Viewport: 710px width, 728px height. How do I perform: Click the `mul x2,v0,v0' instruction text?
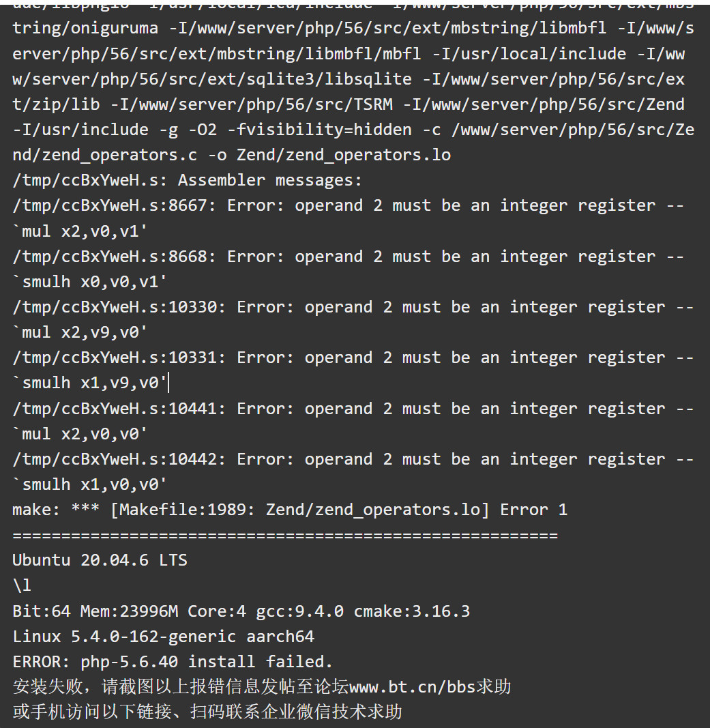click(x=80, y=434)
